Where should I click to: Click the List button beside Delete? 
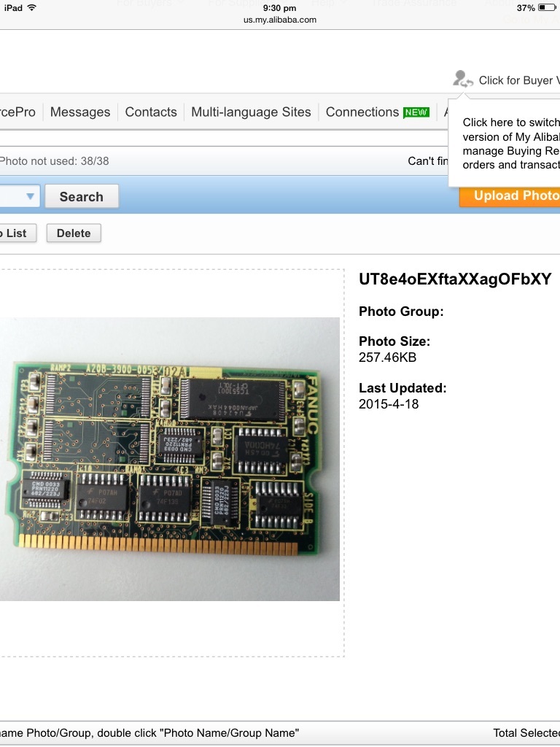click(17, 233)
